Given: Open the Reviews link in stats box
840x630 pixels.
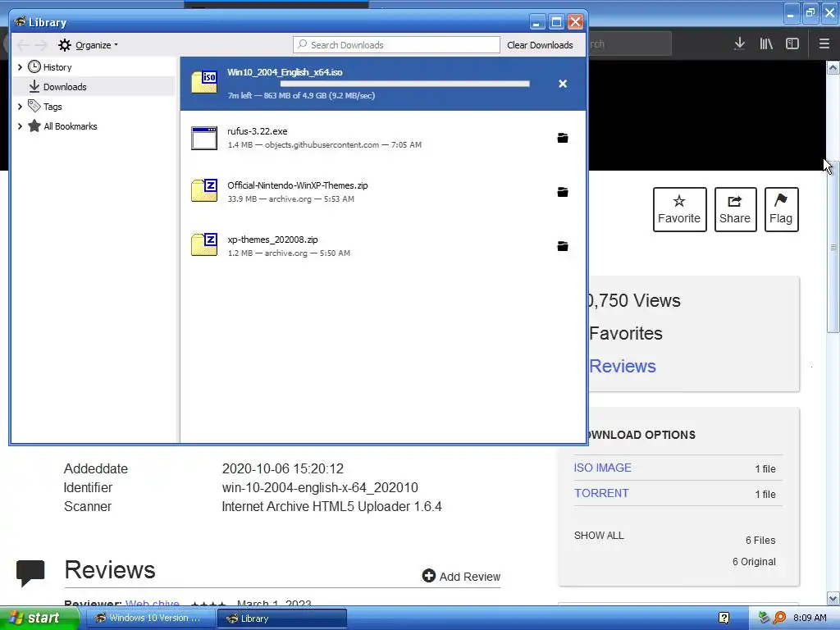Looking at the screenshot, I should click(623, 366).
